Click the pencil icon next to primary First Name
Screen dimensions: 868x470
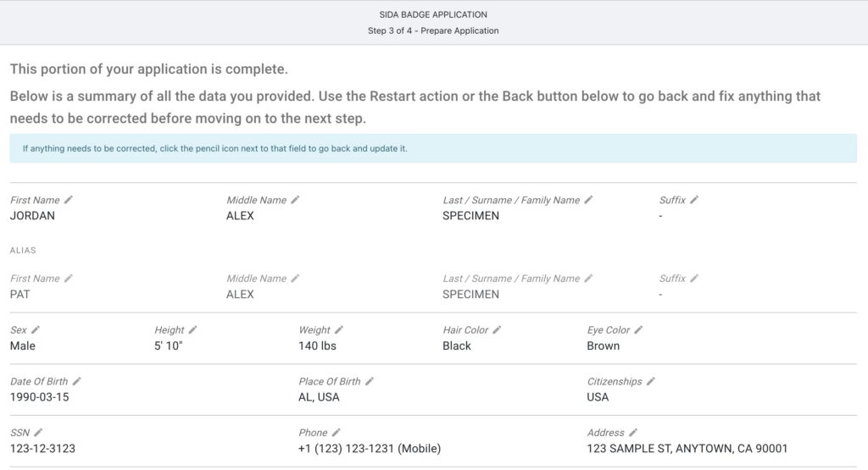pyautogui.click(x=68, y=200)
